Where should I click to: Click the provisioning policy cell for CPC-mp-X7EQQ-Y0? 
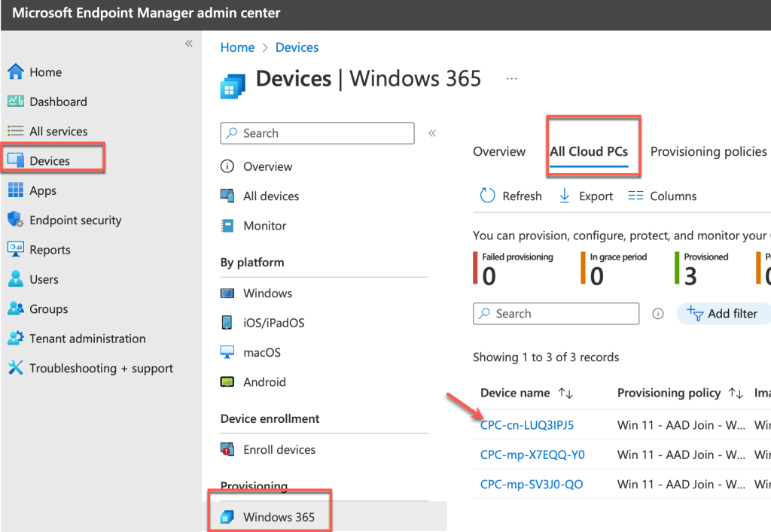pos(681,454)
